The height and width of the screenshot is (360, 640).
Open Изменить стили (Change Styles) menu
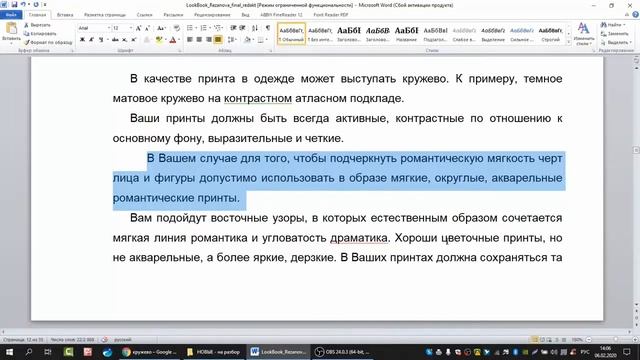584,33
